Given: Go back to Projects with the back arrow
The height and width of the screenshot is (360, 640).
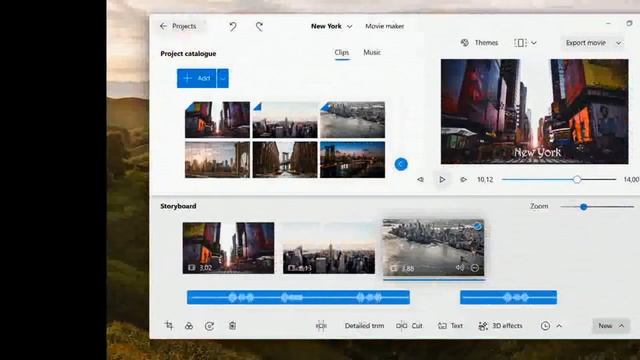Looking at the screenshot, I should pos(163,26).
